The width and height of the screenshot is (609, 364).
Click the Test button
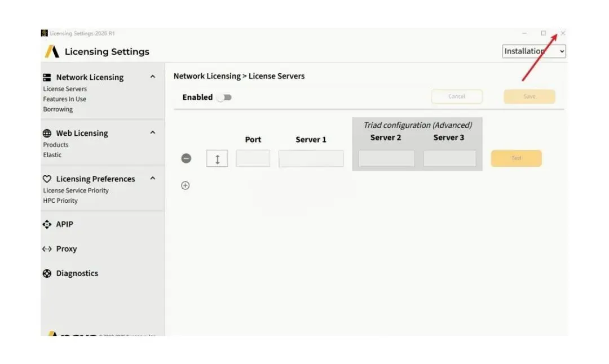516,158
